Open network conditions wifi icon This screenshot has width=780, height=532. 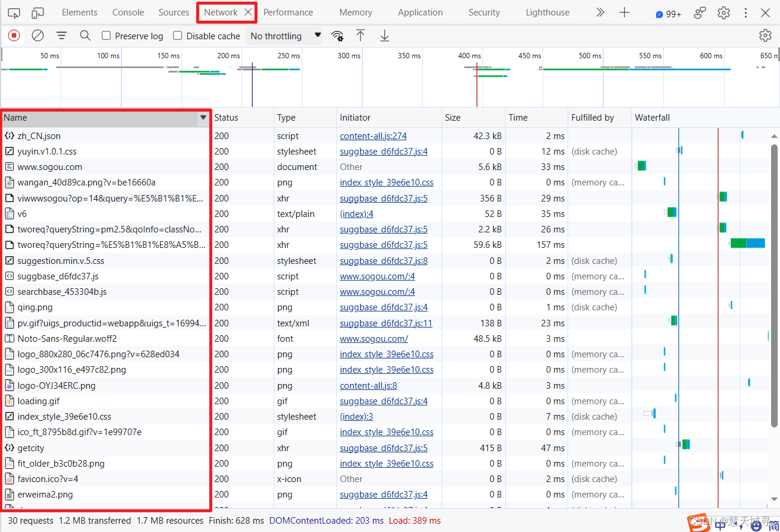pyautogui.click(x=337, y=36)
